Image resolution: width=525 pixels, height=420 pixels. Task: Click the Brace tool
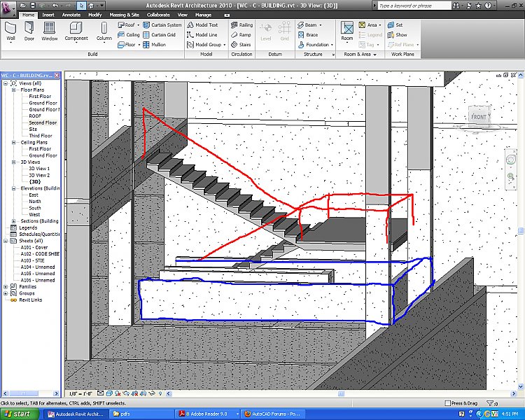coord(308,35)
